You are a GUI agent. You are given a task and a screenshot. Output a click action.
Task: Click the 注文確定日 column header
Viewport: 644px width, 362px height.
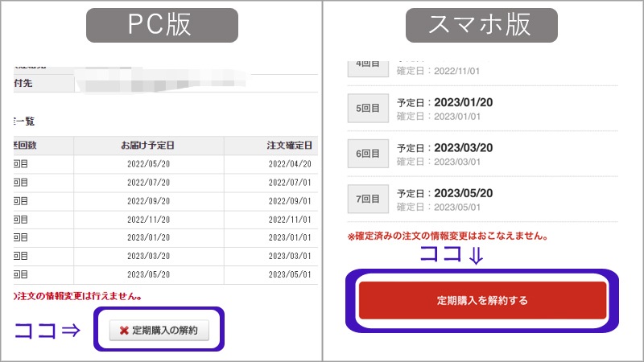[289, 146]
